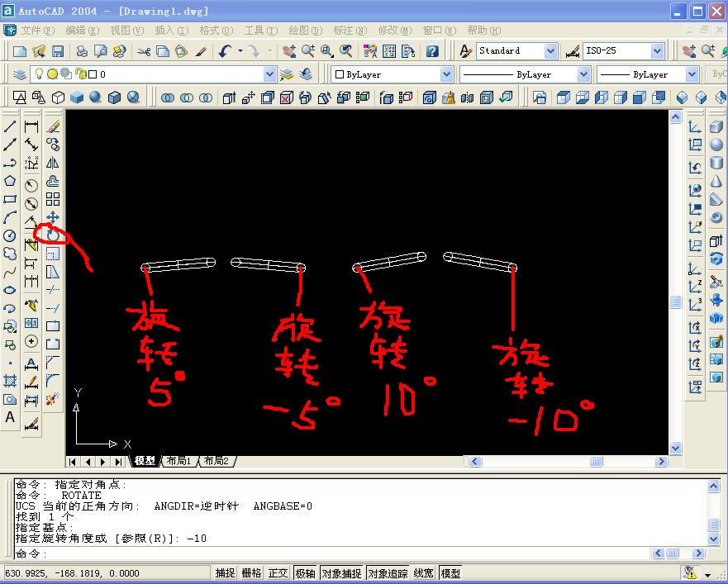Select the Arc draw tool
This screenshot has height=584, width=728.
[x=10, y=217]
